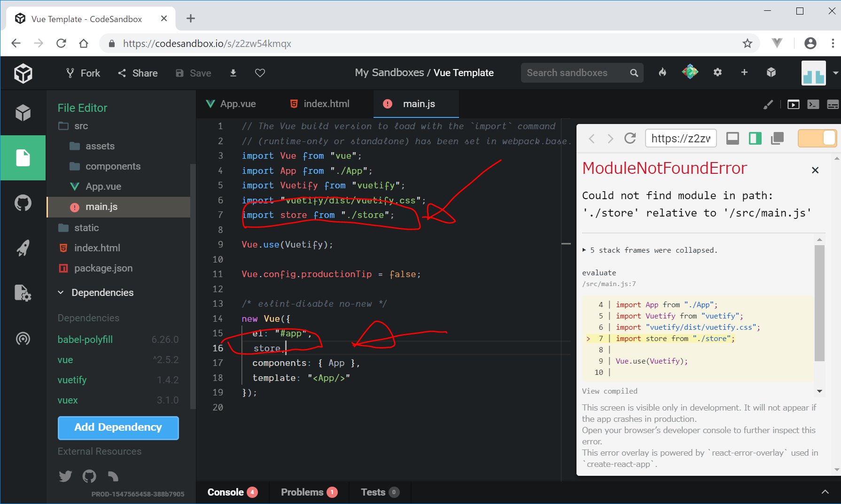841x504 pixels.
Task: Click the heart like icon
Action: (x=260, y=73)
